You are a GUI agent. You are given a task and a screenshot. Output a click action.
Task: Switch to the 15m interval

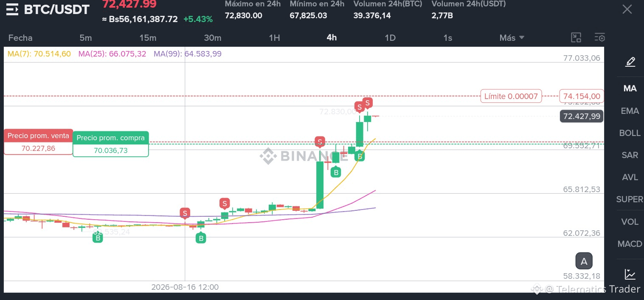point(148,38)
